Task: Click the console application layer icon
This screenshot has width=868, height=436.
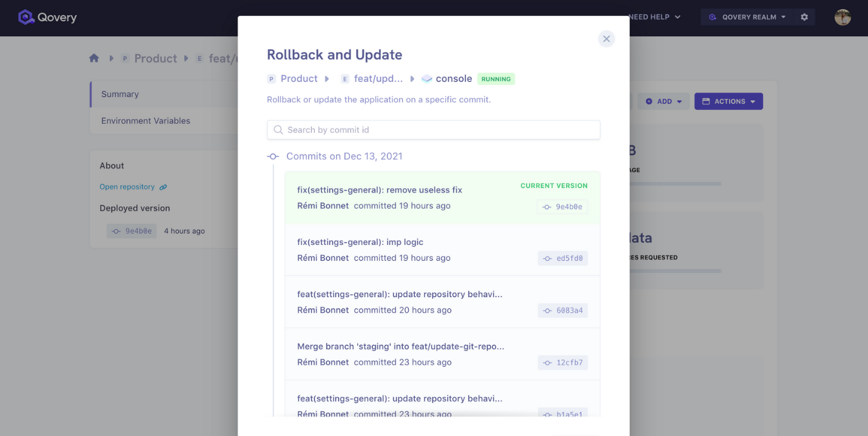Action: click(x=426, y=79)
